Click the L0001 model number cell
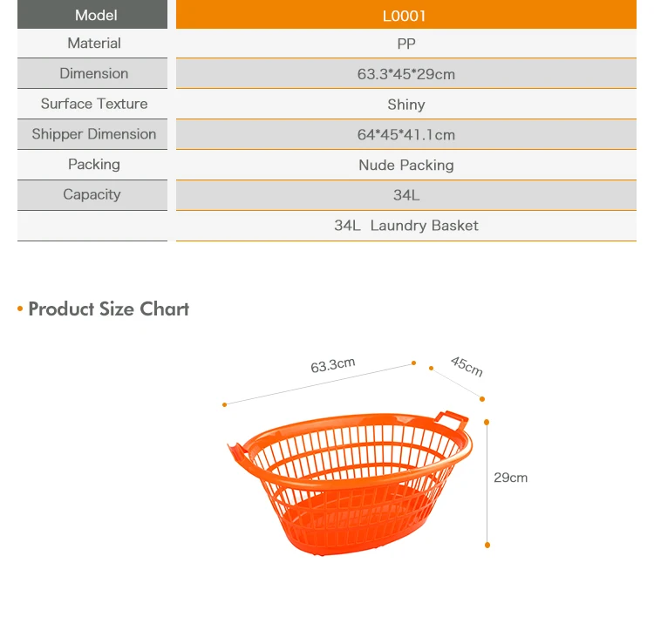The width and height of the screenshot is (654, 644). tap(405, 15)
